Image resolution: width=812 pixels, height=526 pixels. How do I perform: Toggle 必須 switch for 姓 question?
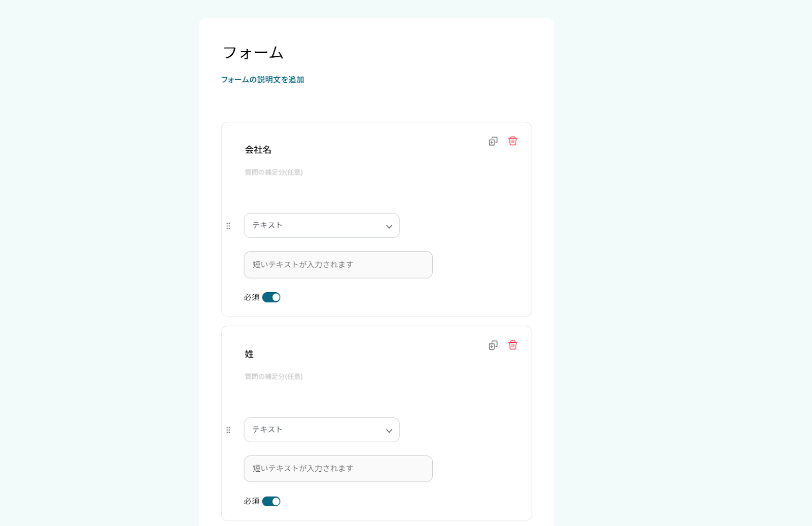(x=271, y=502)
